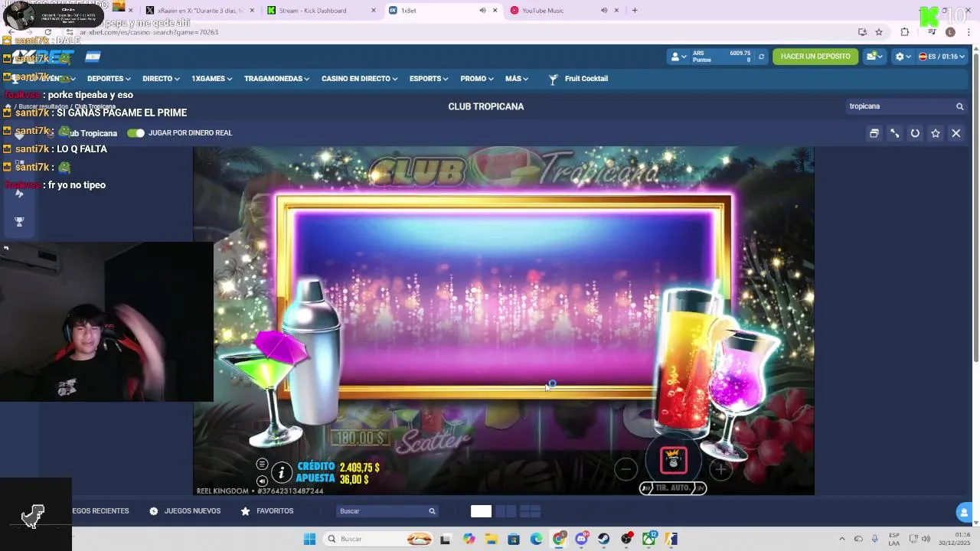Select single-game layout view
Screen dimensions: 980x551
tap(481, 511)
